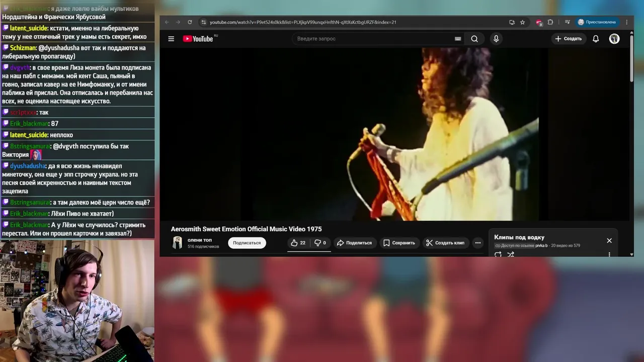Click the emote after Виктория in chat
The height and width of the screenshot is (362, 644).
click(36, 155)
